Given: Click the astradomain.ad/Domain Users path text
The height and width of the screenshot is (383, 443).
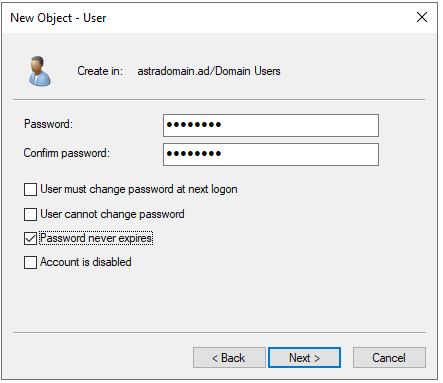Looking at the screenshot, I should [x=209, y=71].
